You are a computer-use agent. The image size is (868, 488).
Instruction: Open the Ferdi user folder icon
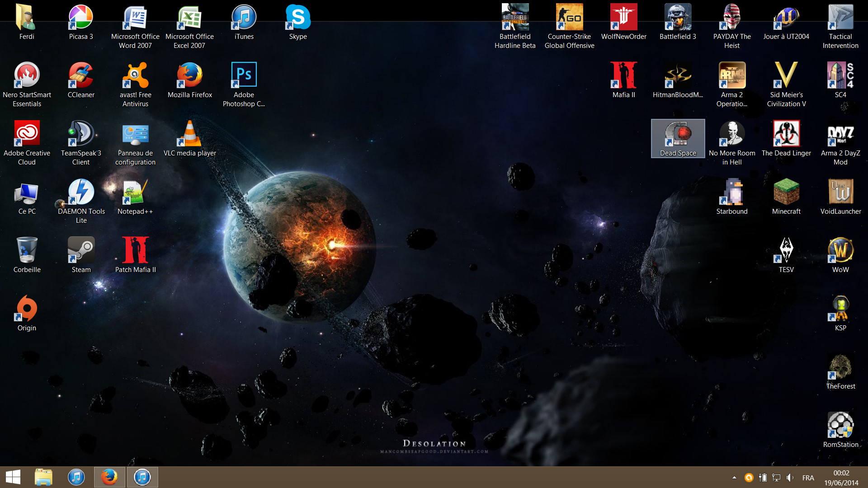pyautogui.click(x=27, y=22)
